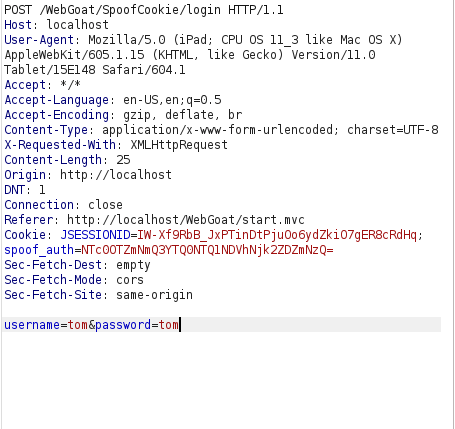Click the Content-Length header name
The height and width of the screenshot is (429, 455).
coord(53,160)
